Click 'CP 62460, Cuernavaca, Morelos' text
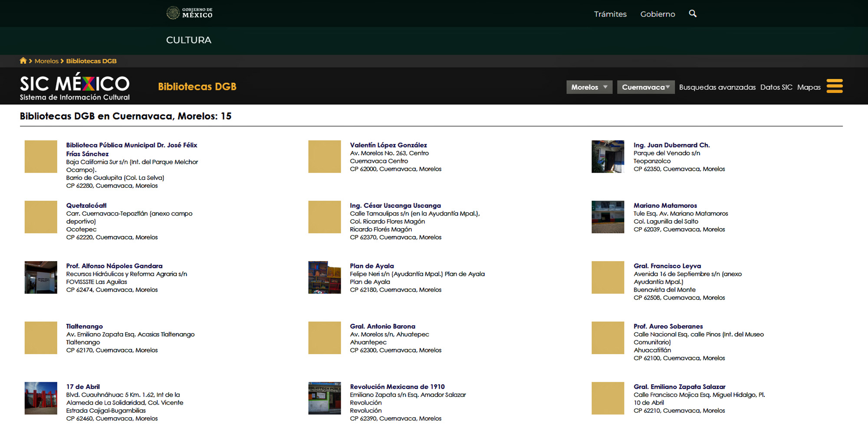This screenshot has height=428, width=868. 112,418
